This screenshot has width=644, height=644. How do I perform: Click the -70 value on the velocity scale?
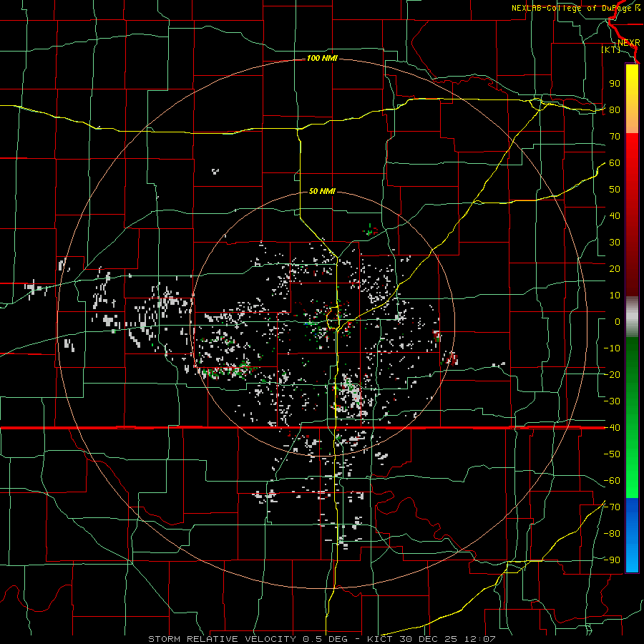click(x=612, y=507)
